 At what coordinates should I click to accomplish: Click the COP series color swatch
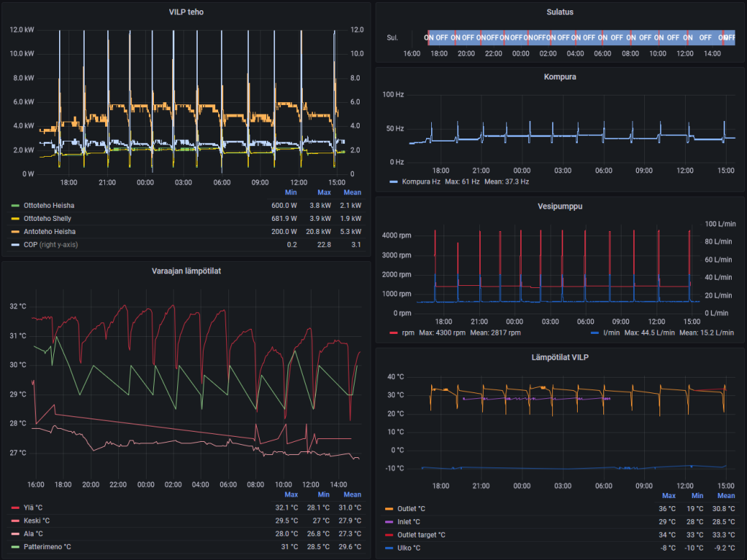(x=15, y=244)
